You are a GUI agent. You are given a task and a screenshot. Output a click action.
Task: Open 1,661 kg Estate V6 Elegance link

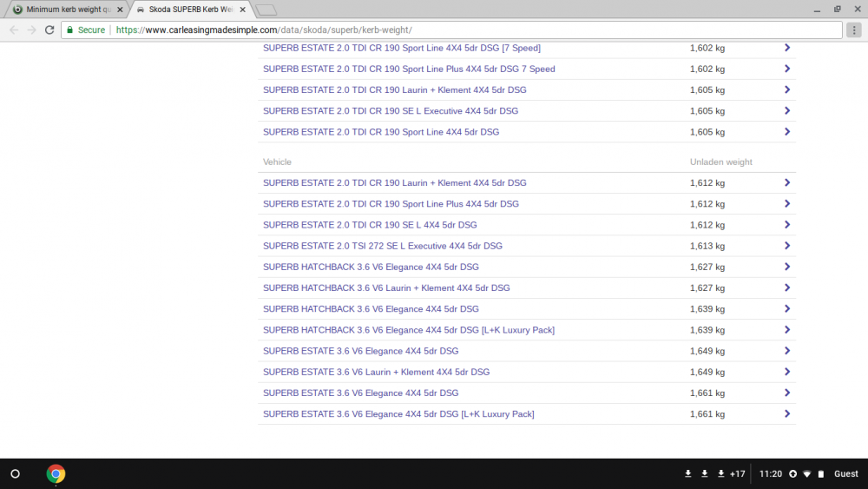(x=361, y=393)
